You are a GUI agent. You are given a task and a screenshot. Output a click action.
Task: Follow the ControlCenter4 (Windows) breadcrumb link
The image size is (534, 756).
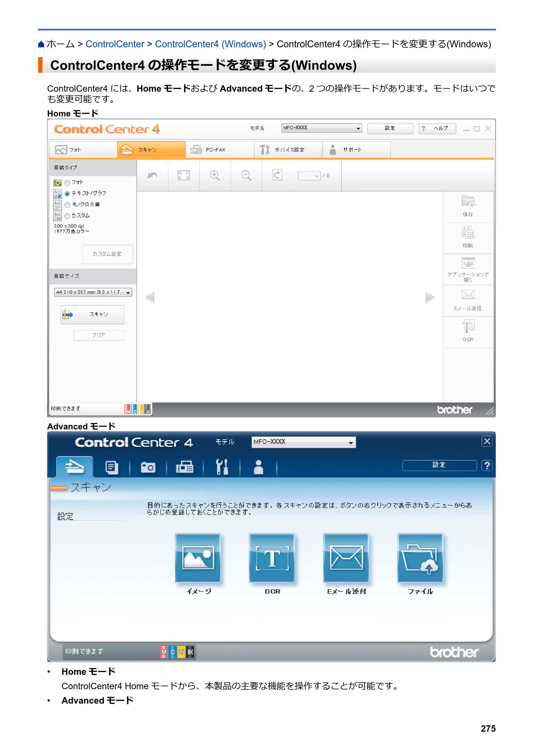point(211,44)
